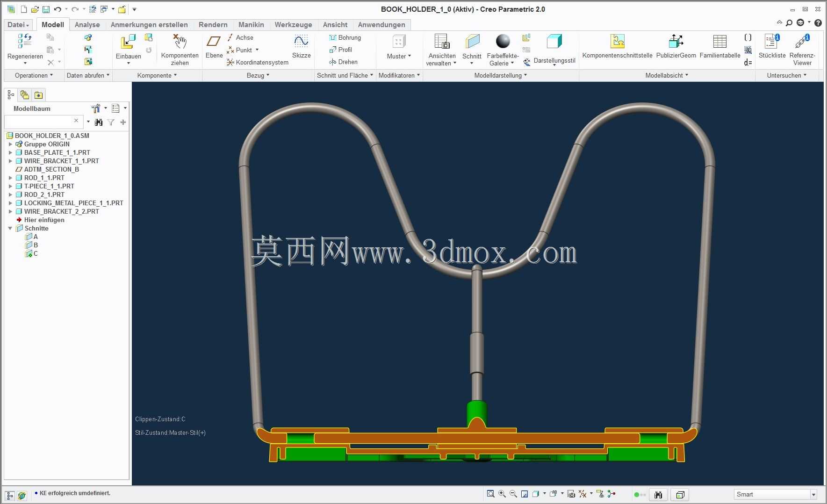Select ADTM_SECTION_B in model tree
The width and height of the screenshot is (827, 504).
point(51,169)
